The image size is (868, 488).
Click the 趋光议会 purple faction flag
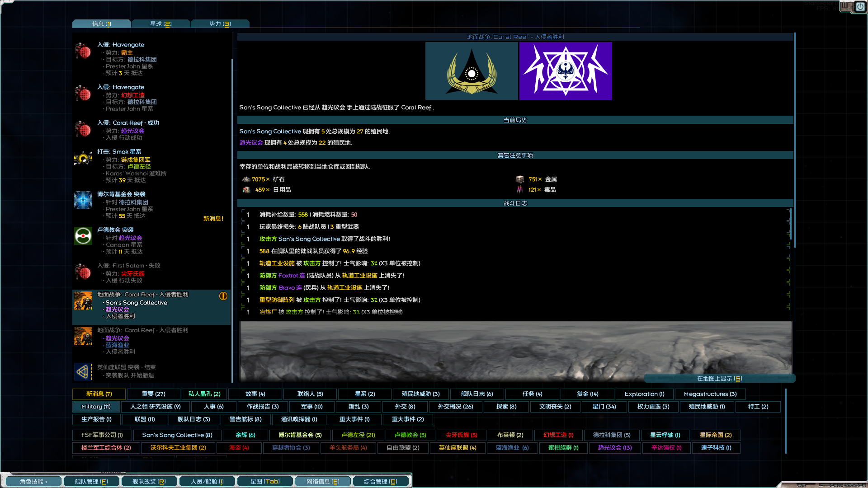566,71
